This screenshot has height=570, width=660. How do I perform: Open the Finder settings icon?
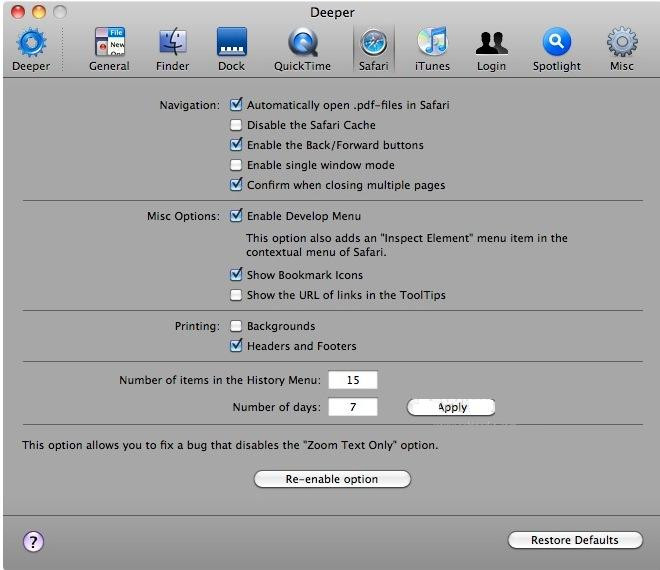(173, 42)
